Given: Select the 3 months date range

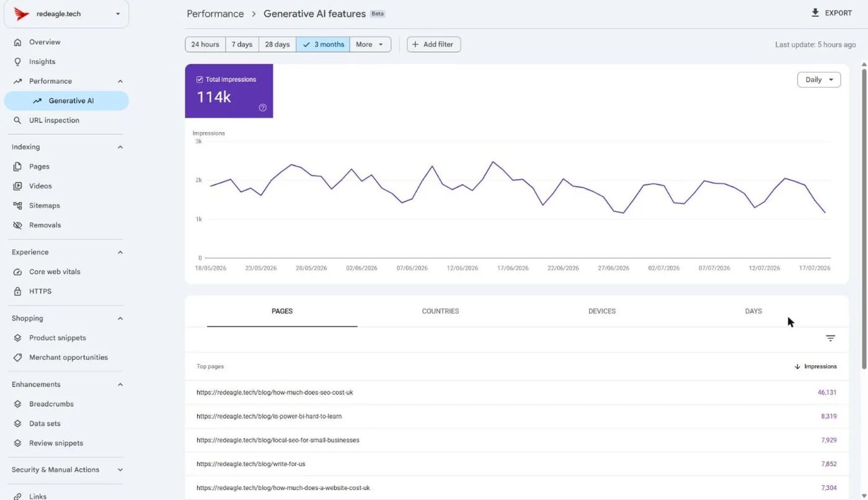Looking at the screenshot, I should [x=323, y=45].
